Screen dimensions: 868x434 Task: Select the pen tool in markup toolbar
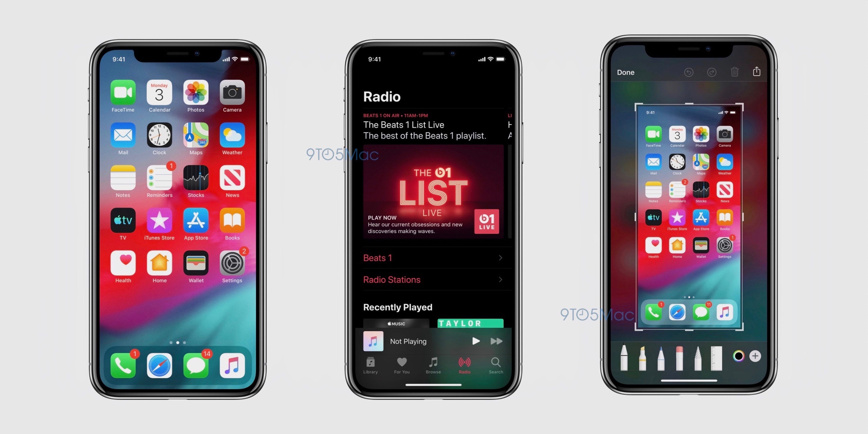click(x=623, y=365)
